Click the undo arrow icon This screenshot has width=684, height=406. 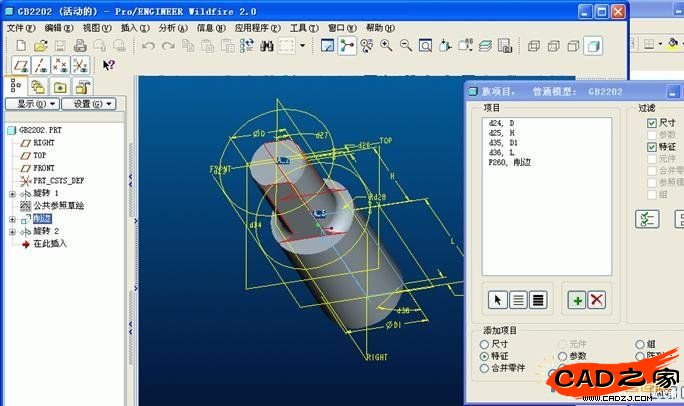(x=149, y=46)
